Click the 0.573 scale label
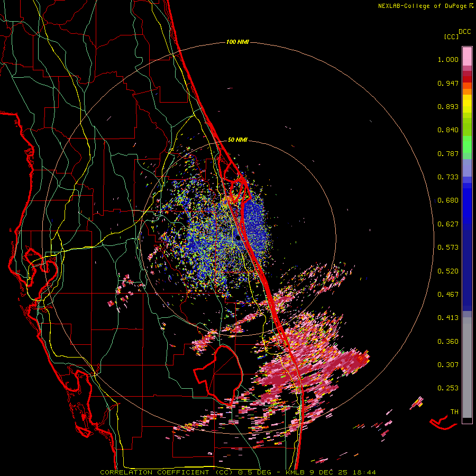Image resolution: width=476 pixels, height=476 pixels. [x=448, y=248]
